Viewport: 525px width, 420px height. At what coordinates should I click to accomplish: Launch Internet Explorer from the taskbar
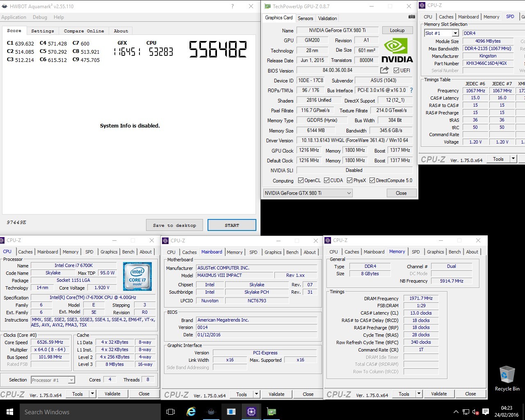[x=191, y=412]
